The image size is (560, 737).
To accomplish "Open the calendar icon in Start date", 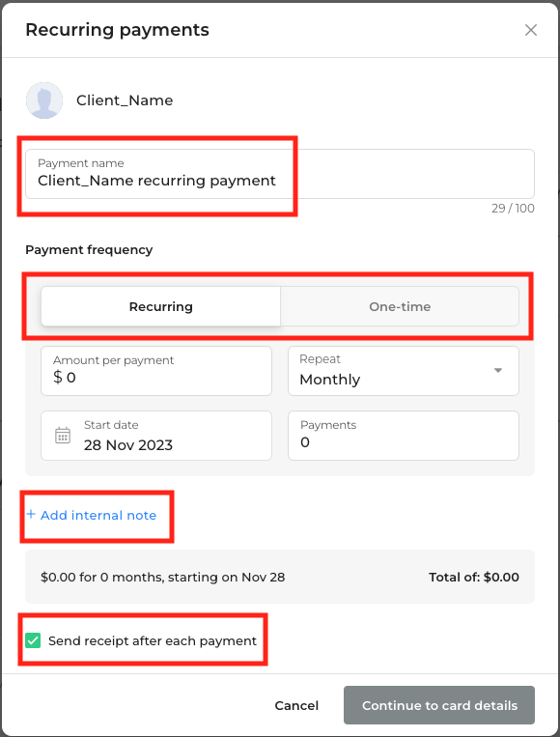I will click(63, 436).
